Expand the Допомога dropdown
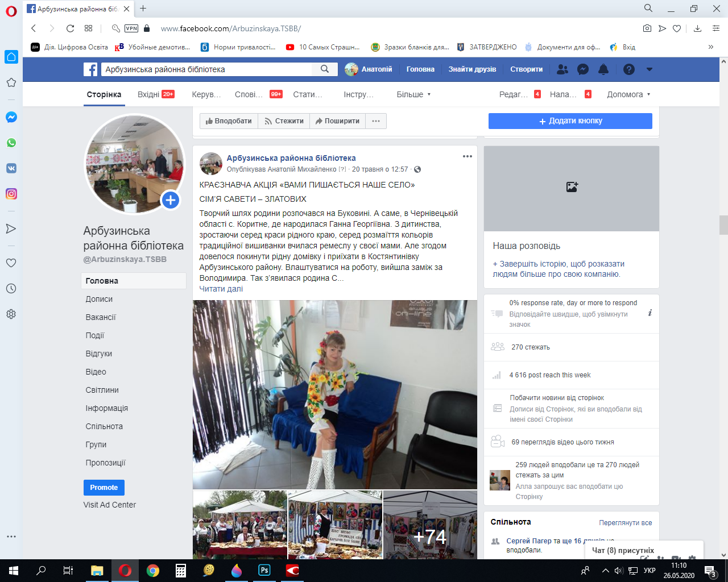Image resolution: width=728 pixels, height=582 pixels. 628,94
